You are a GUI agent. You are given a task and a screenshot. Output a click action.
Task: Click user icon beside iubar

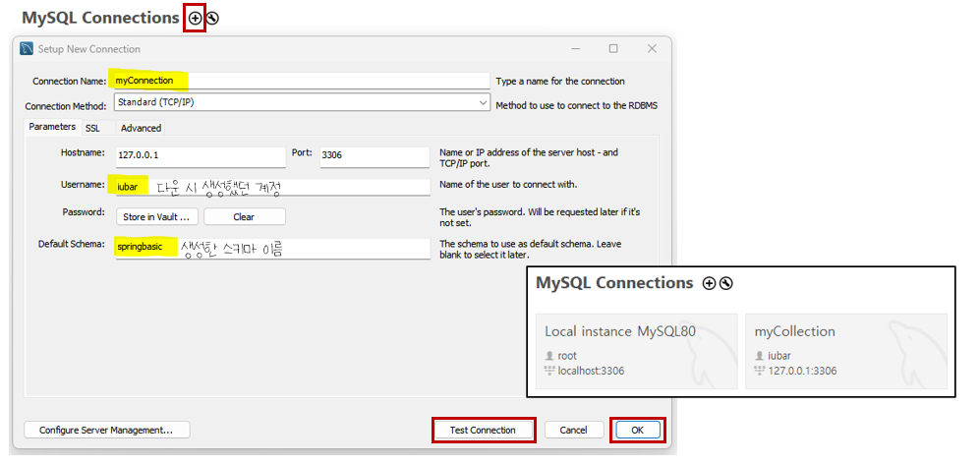point(760,356)
